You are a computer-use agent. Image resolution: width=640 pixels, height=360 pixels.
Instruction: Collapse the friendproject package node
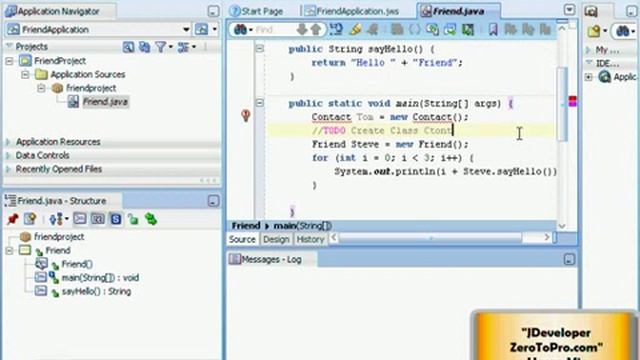pyautogui.click(x=41, y=88)
